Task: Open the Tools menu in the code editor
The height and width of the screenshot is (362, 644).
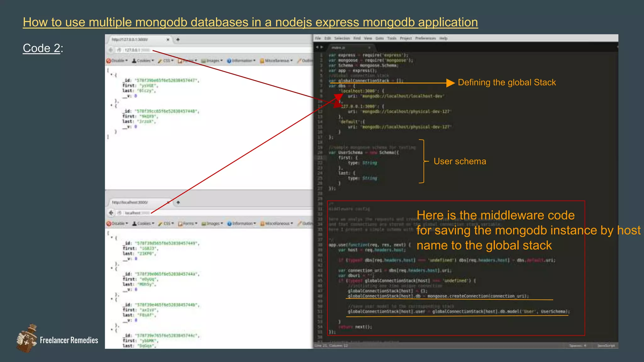Action: 392,38
